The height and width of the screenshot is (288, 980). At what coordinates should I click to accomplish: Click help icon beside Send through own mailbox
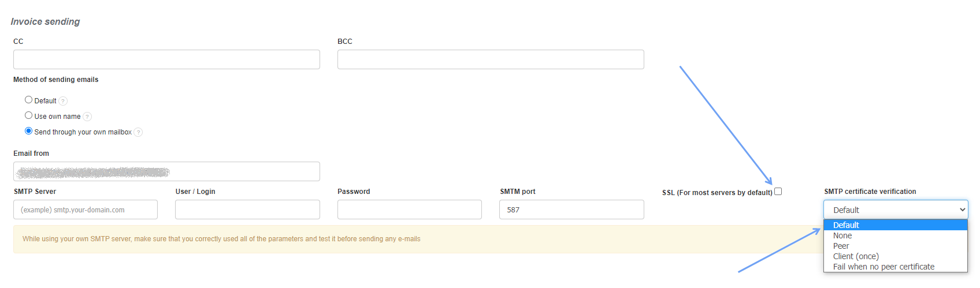point(138,132)
